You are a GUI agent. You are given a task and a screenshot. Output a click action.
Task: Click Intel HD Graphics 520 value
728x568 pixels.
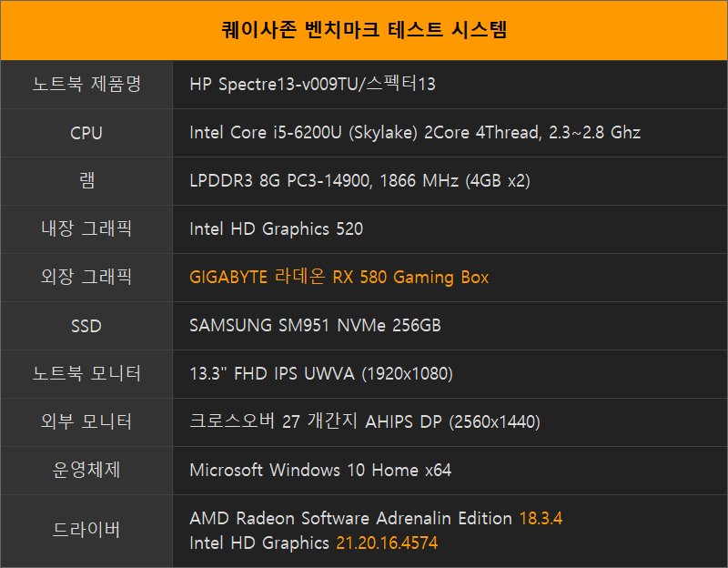277,229
